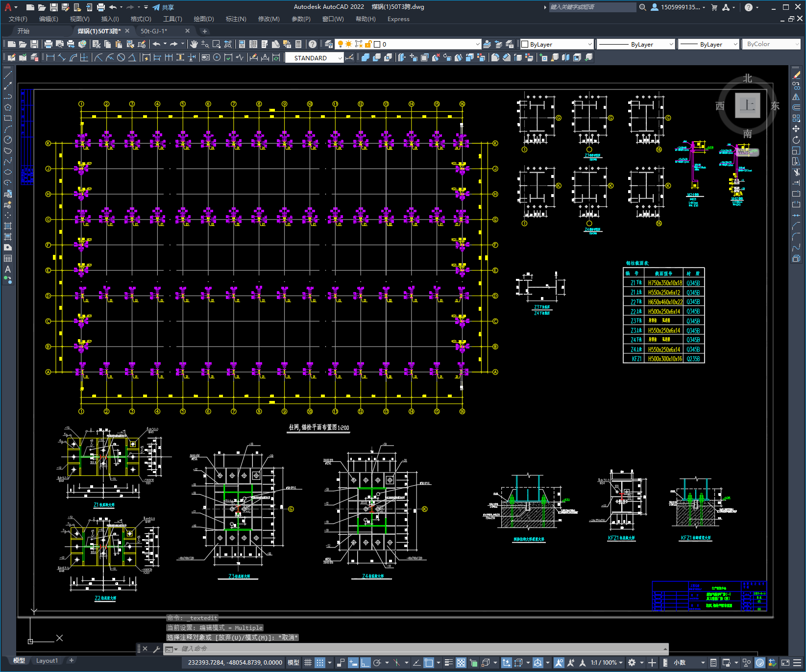Open the Express menu
Viewport: 806px width, 672px height.
coord(398,19)
